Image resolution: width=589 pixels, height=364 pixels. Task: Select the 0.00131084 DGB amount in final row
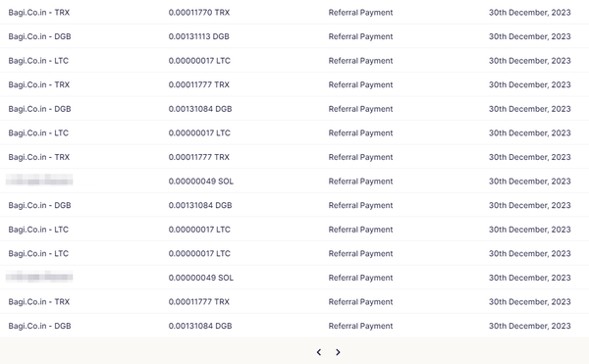point(200,326)
